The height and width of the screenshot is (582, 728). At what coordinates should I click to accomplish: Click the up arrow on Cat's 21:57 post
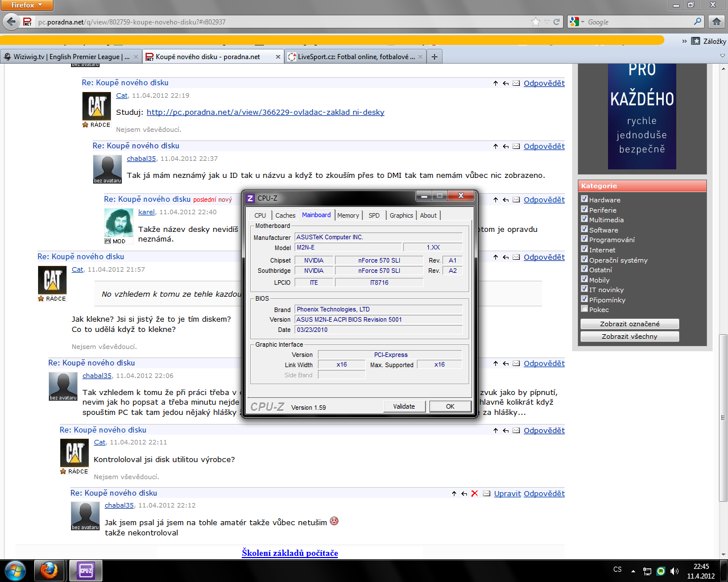click(496, 257)
